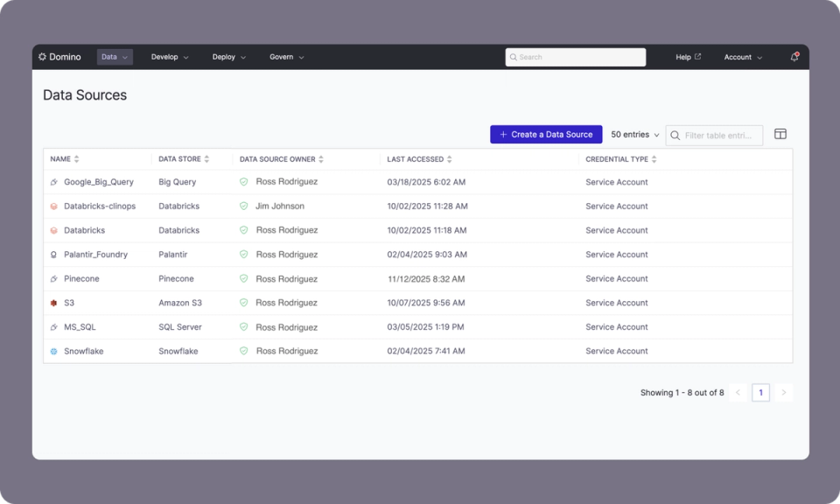Click the shield icon next to Jim Johnson
Viewport: 840px width, 504px height.
point(244,206)
